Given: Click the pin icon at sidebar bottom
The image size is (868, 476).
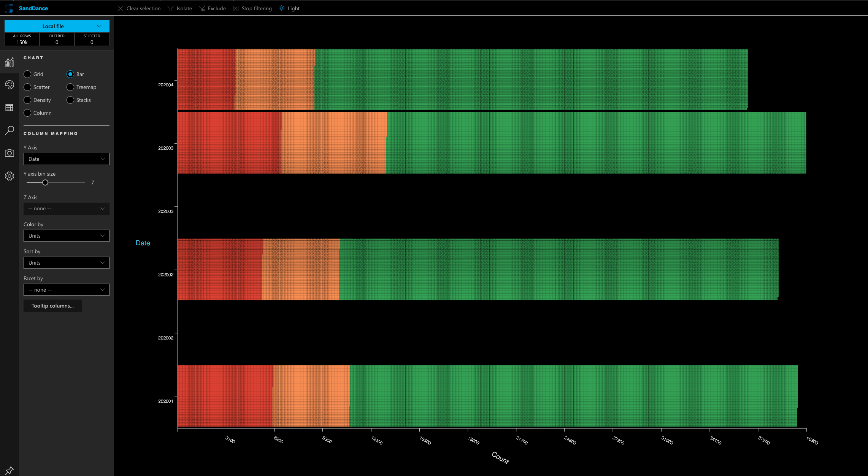Looking at the screenshot, I should (x=9, y=470).
